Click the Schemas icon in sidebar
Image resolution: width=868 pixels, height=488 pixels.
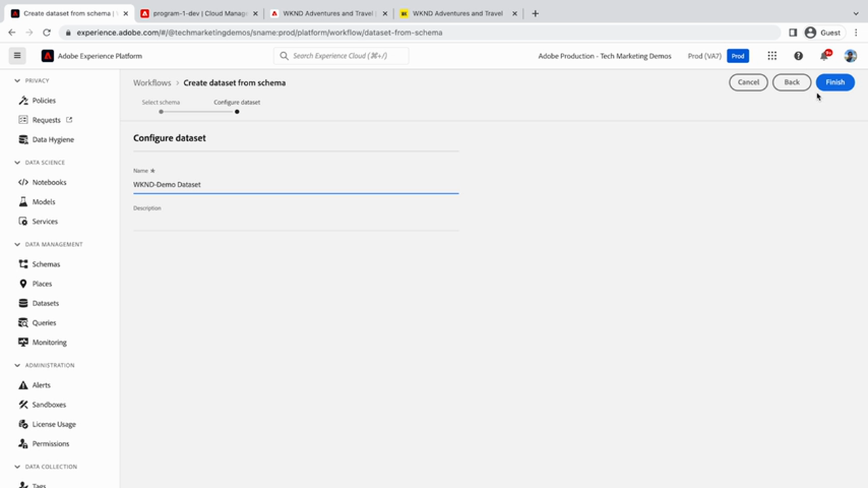tap(23, 264)
